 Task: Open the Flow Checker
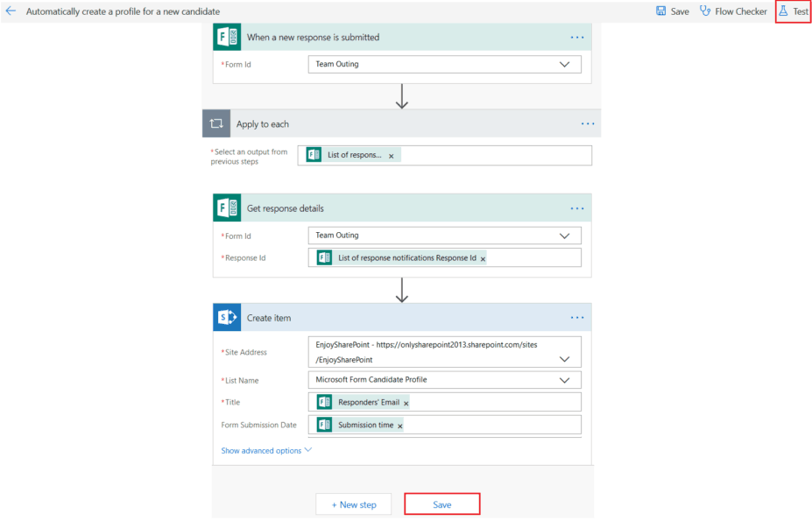(x=732, y=11)
